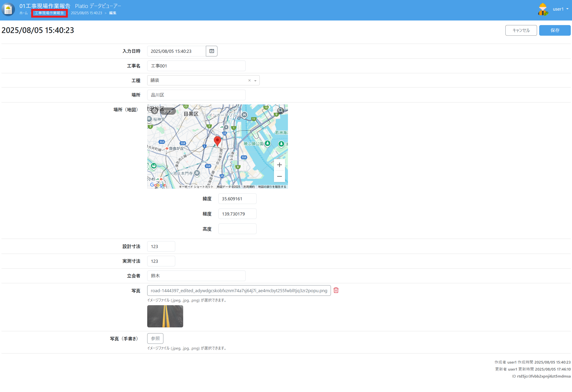Zoom in the map with plus button
This screenshot has width=572, height=392.
coord(279,165)
